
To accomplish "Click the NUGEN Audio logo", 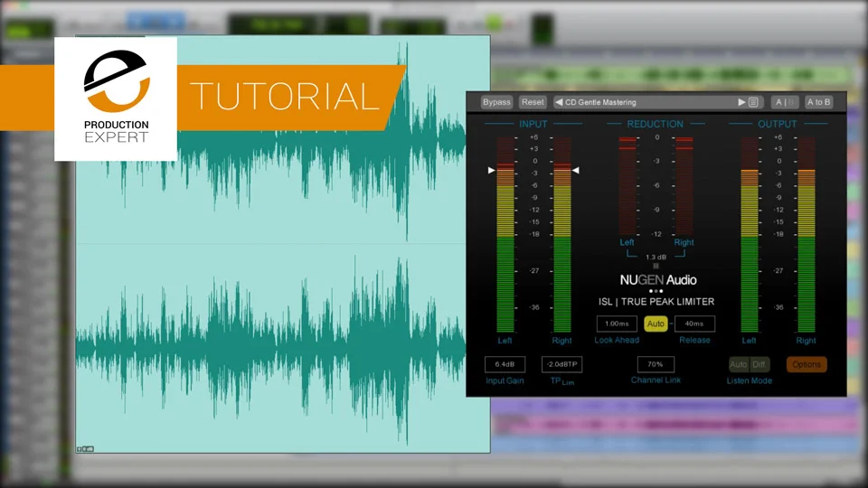I will (x=657, y=280).
